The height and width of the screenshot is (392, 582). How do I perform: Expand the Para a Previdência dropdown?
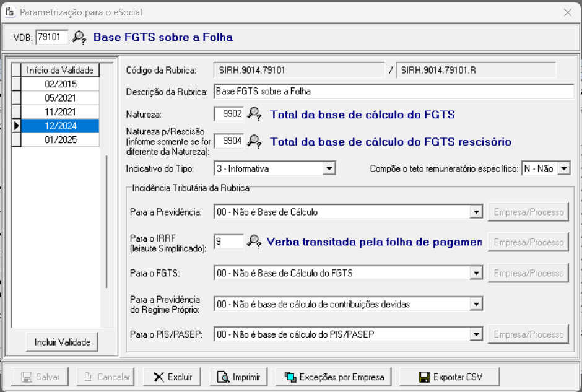coord(476,212)
